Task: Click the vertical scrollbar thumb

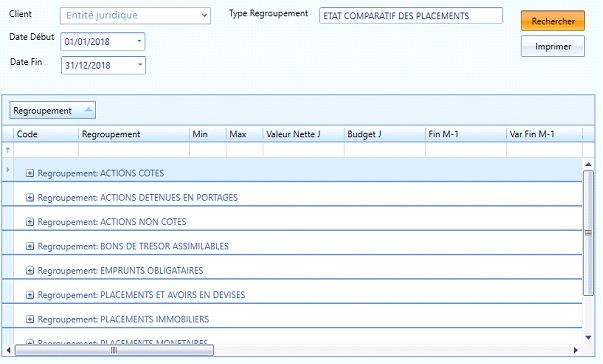Action: [x=588, y=233]
